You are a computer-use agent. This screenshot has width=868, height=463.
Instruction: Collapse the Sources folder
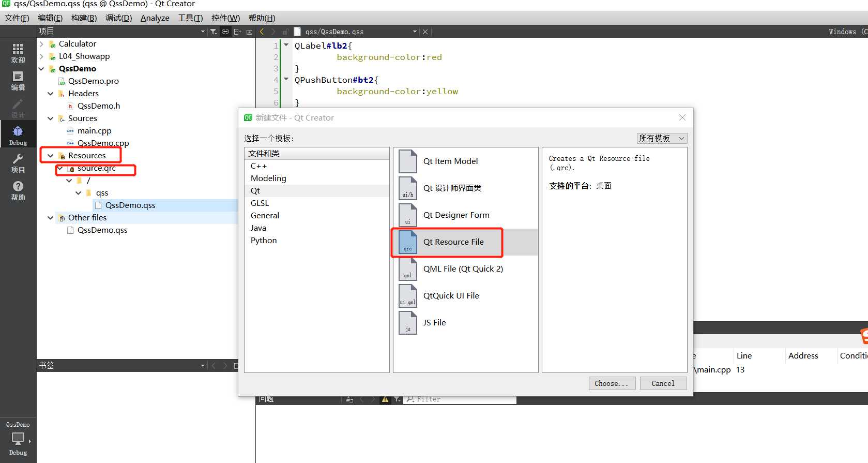click(x=51, y=118)
